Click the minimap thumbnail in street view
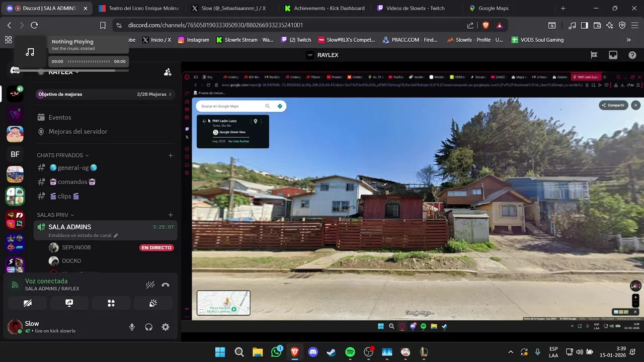The height and width of the screenshot is (362, 644). (x=223, y=303)
